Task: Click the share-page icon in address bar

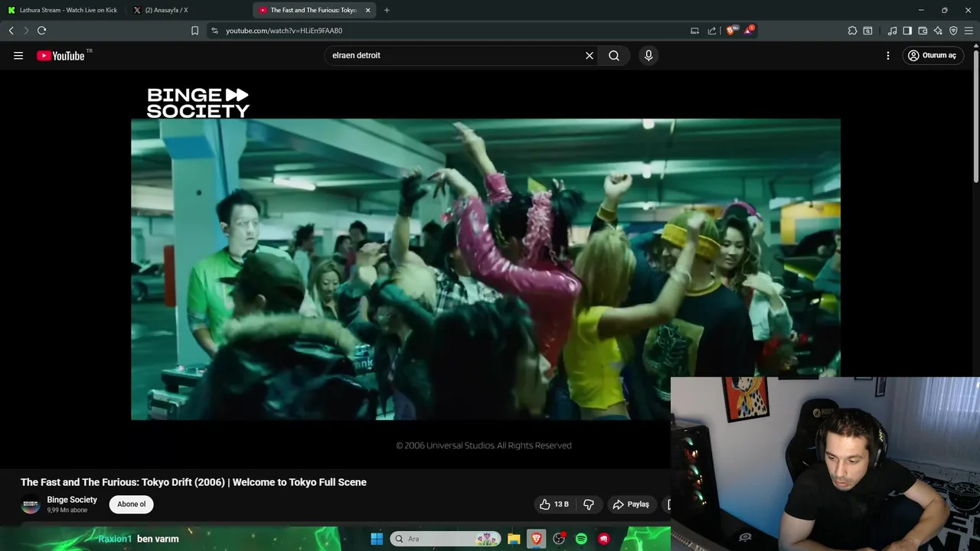Action: (712, 31)
